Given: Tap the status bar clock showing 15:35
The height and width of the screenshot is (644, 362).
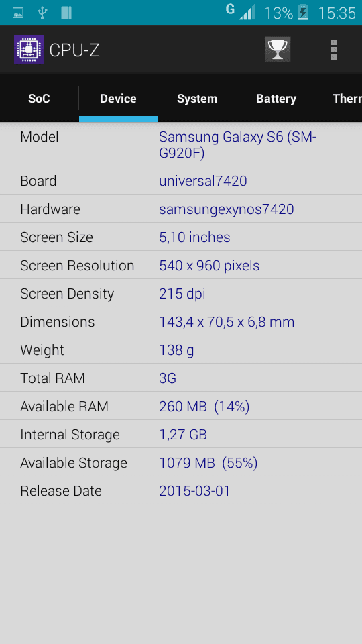Looking at the screenshot, I should [x=337, y=13].
